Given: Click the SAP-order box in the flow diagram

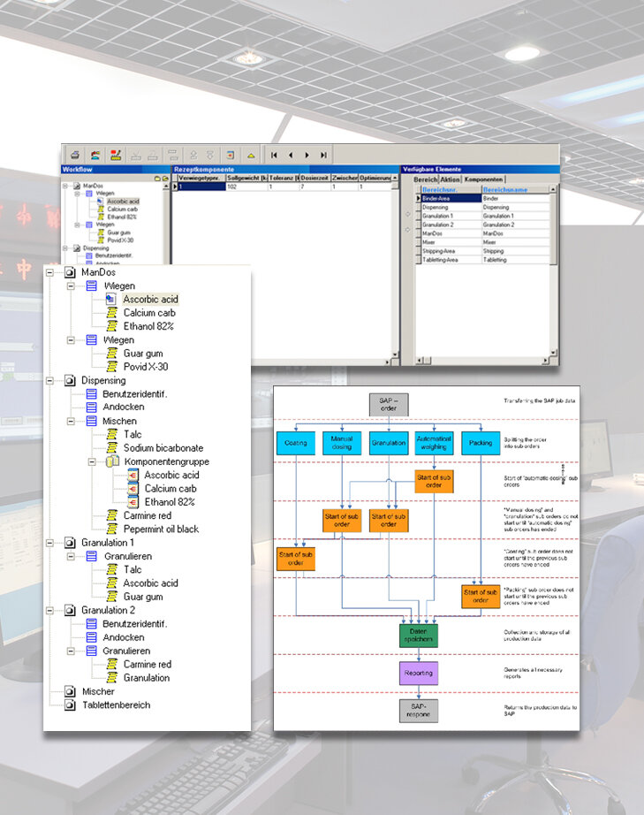Looking at the screenshot, I should (x=389, y=404).
